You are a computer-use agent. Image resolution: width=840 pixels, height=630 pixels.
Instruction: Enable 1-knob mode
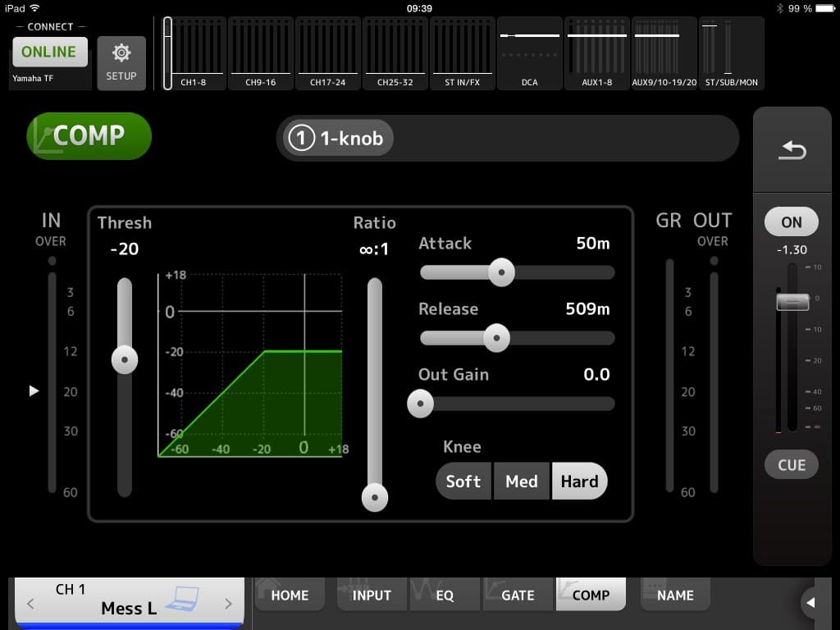coord(338,139)
